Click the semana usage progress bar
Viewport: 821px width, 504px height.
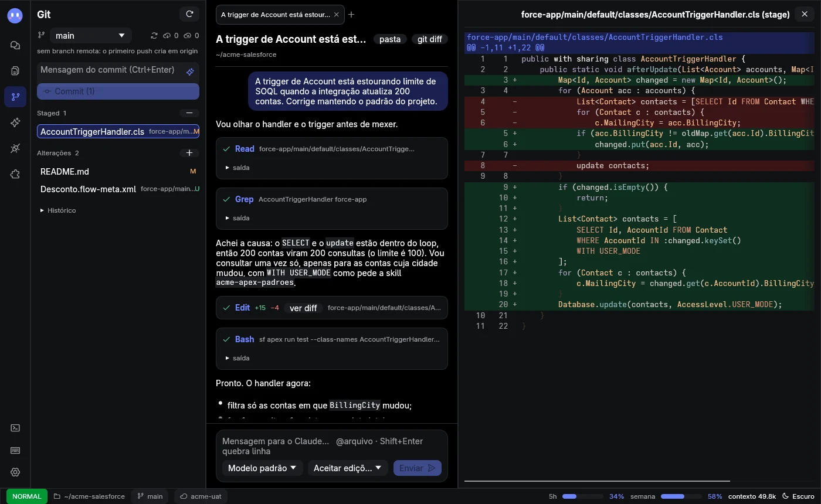pos(680,496)
